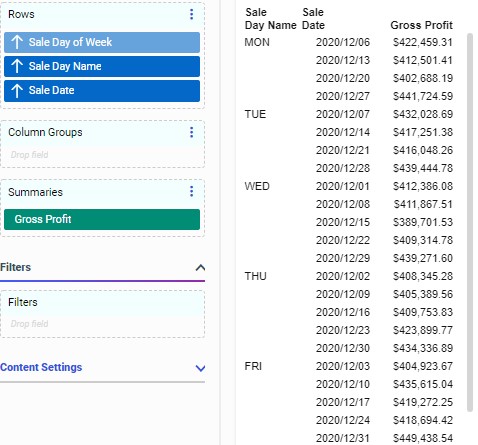This screenshot has width=478, height=445.
Task: Select the TUE day name cell
Action: (x=255, y=114)
